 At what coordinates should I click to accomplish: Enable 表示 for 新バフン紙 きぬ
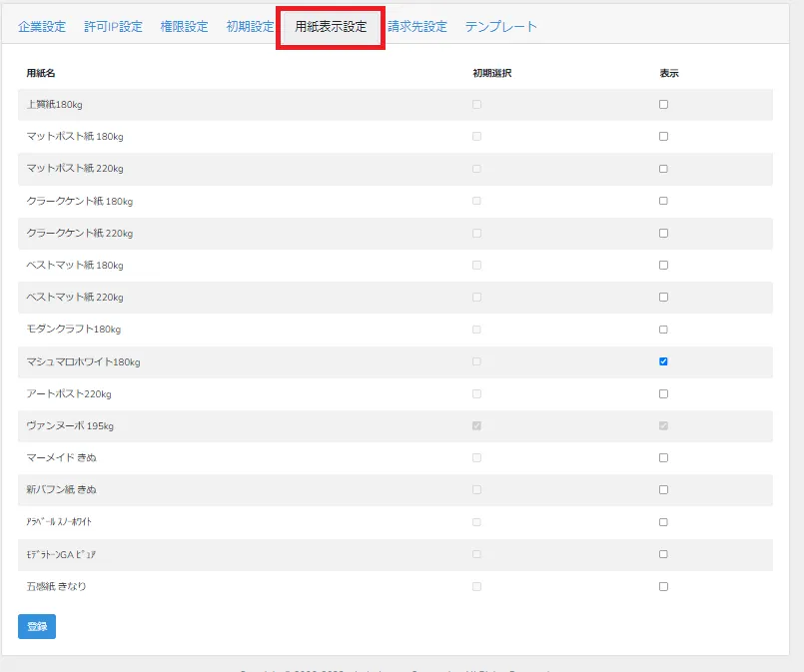(663, 489)
